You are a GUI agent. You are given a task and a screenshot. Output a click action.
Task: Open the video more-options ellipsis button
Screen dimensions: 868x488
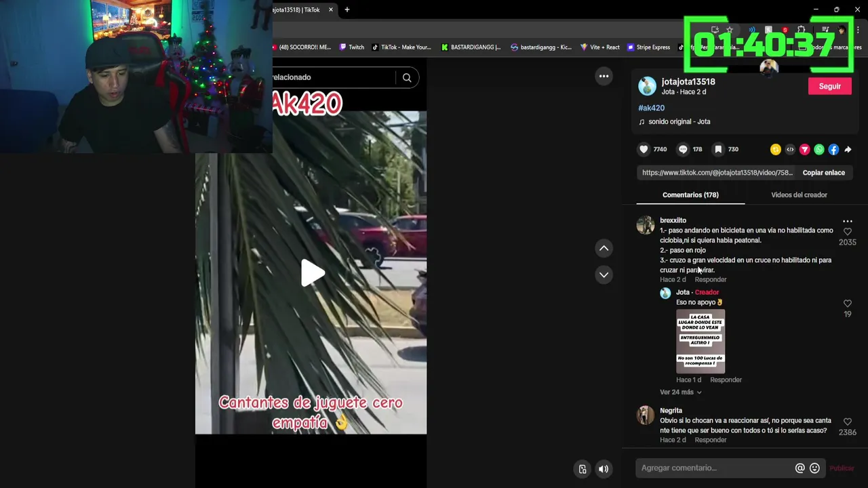tap(604, 76)
